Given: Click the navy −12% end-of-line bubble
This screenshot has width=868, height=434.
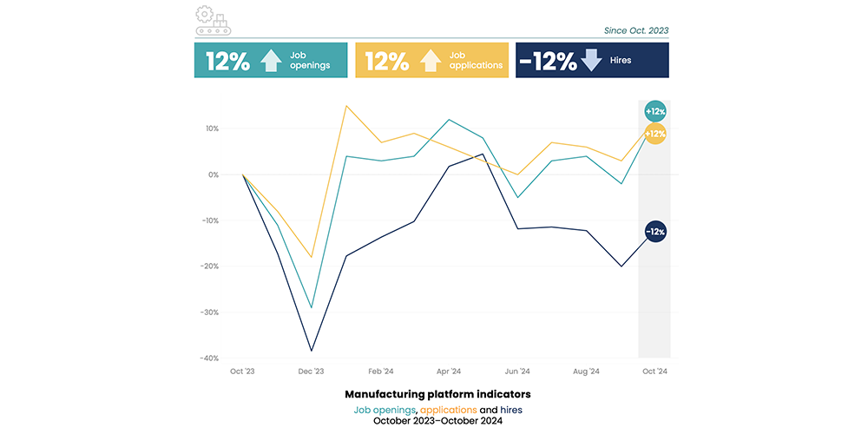Looking at the screenshot, I should [x=654, y=232].
